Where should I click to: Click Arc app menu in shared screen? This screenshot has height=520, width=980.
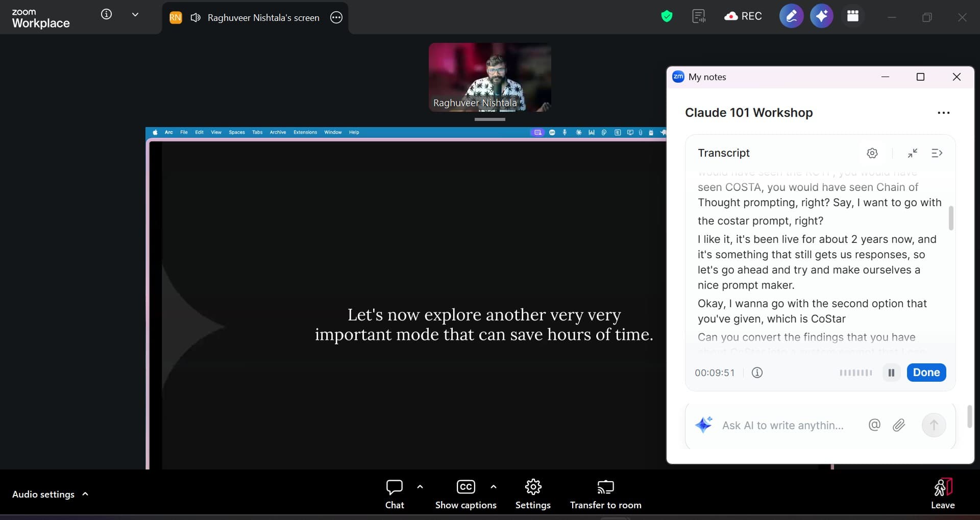(168, 132)
